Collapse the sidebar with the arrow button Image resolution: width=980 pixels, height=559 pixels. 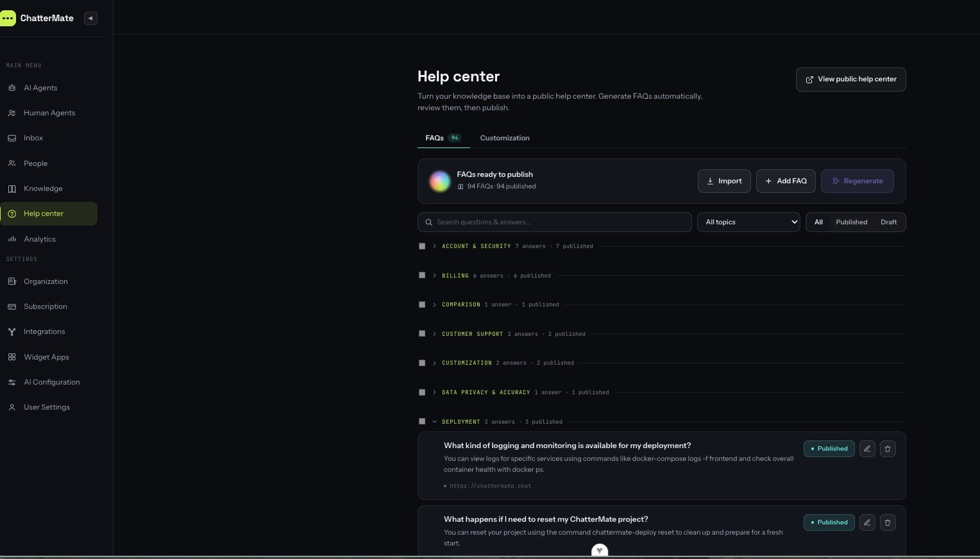click(x=90, y=18)
